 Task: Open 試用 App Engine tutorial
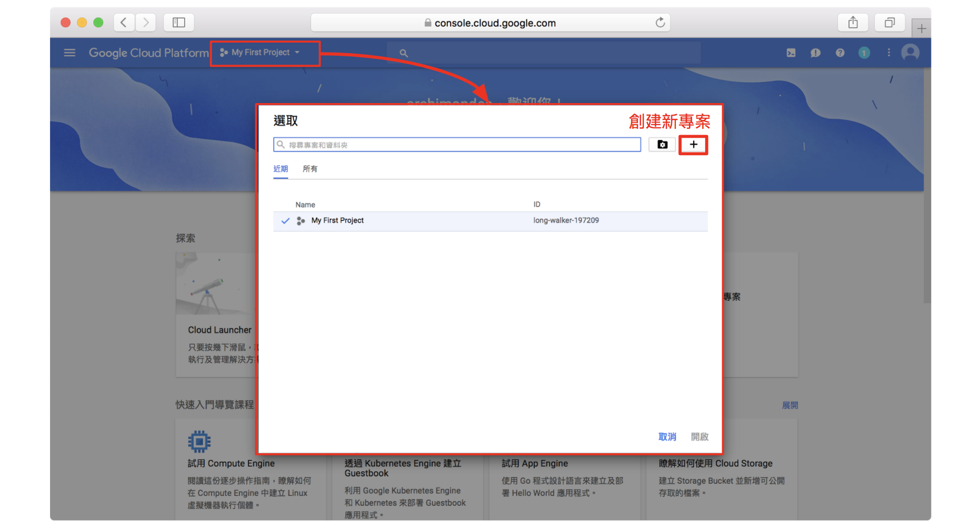click(535, 463)
